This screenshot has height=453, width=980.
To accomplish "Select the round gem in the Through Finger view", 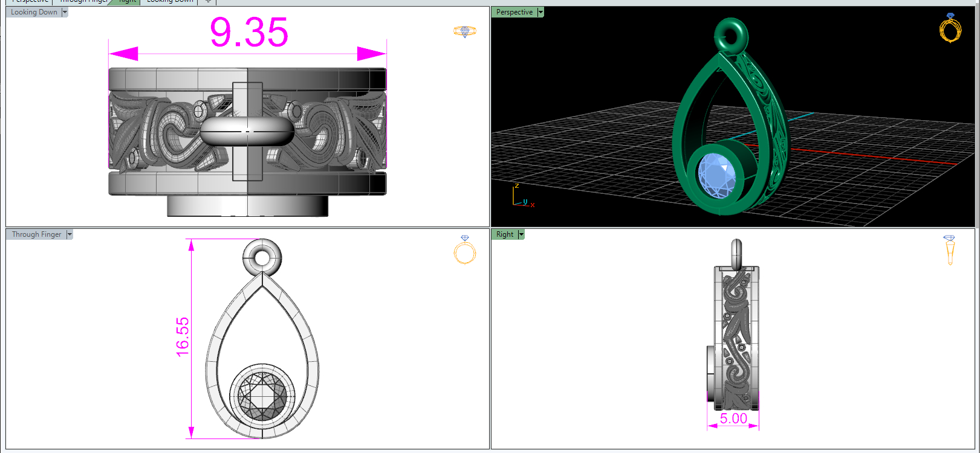I will click(x=262, y=396).
